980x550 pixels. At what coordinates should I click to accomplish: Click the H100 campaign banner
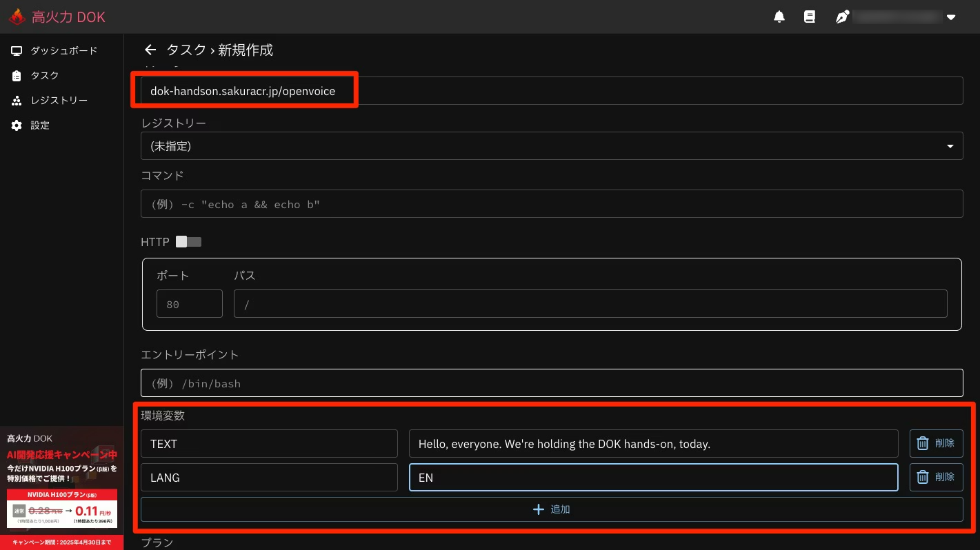tap(62, 487)
